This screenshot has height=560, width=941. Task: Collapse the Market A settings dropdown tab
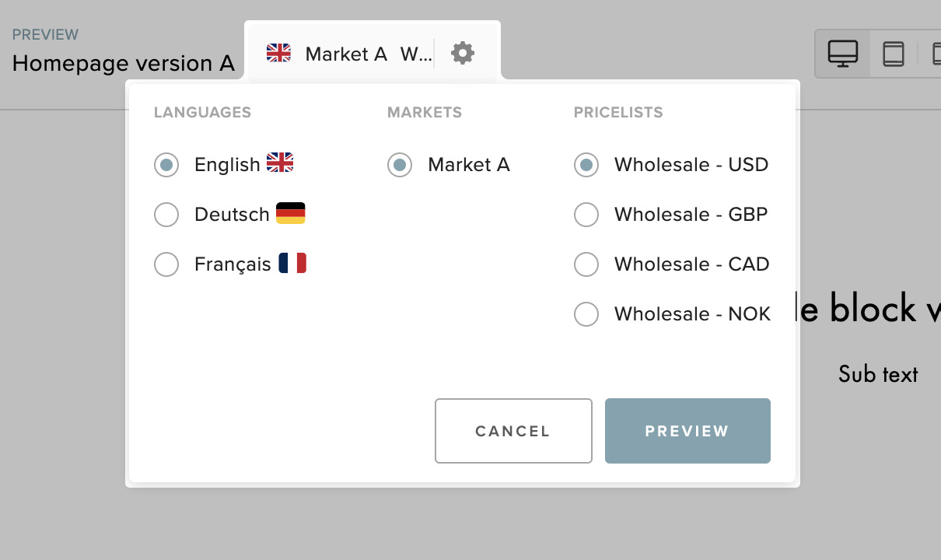373,53
